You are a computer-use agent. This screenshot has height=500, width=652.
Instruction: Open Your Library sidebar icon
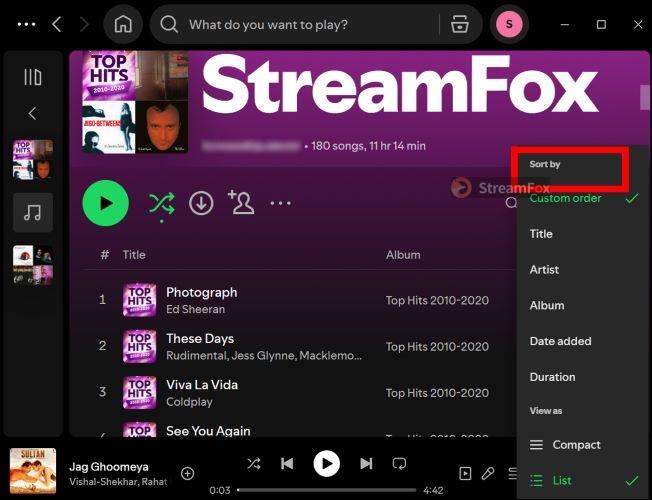point(32,77)
